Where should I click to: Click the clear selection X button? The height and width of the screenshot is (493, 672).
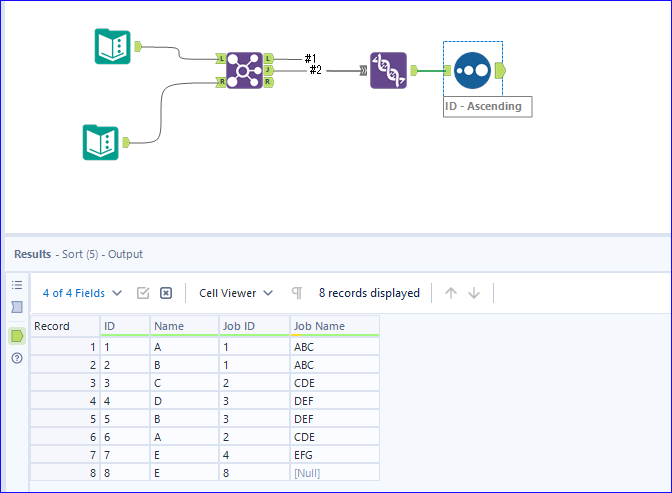[166, 293]
